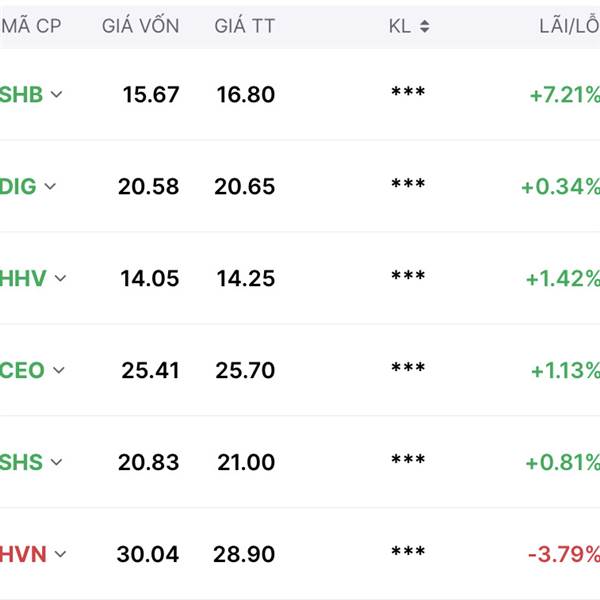Open the HHV dropdown chevron
This screenshot has height=600, width=600.
(61, 278)
